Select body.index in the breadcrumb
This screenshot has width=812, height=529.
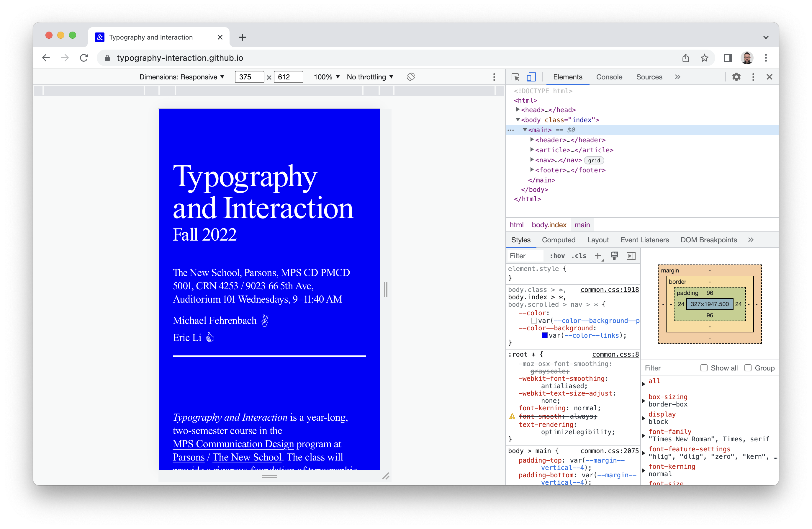point(549,225)
